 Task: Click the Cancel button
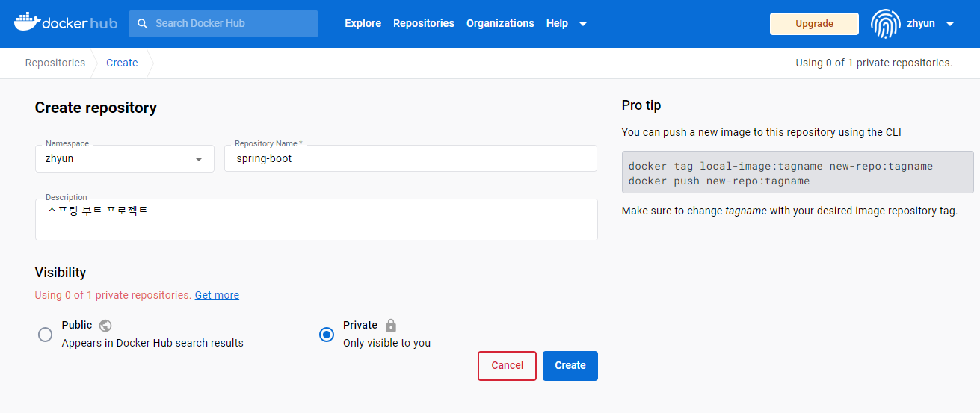508,365
